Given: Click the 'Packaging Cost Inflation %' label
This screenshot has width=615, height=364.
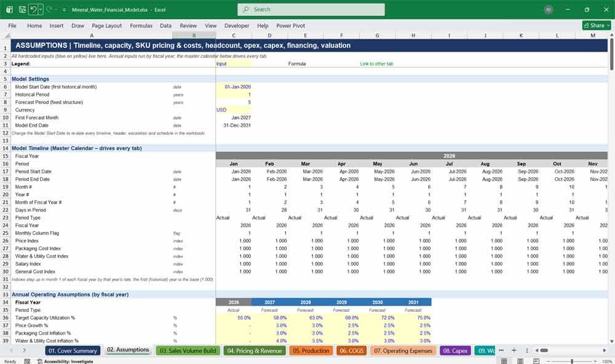Looking at the screenshot, I should click(x=43, y=333).
